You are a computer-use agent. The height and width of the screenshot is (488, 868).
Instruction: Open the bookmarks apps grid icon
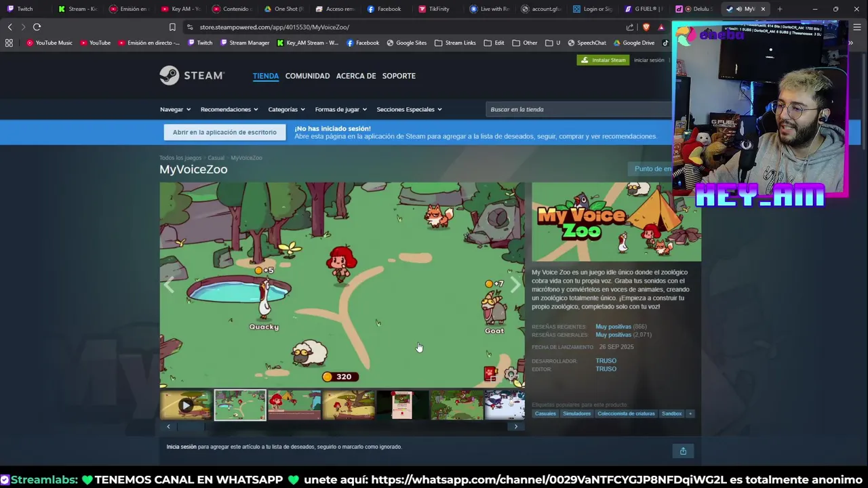[x=9, y=43]
